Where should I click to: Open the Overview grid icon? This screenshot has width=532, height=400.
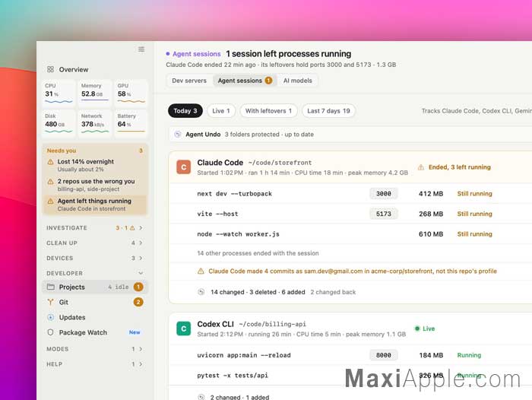click(51, 69)
